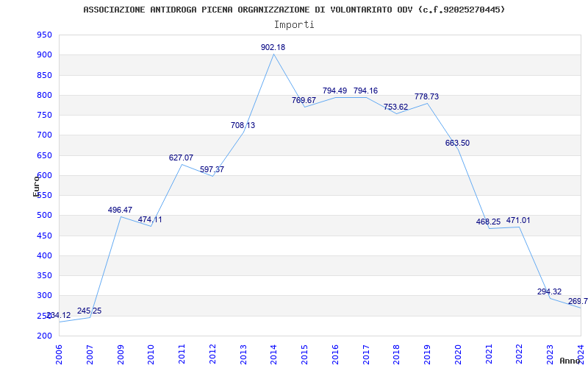Click the y-axis value 600

click(44, 175)
